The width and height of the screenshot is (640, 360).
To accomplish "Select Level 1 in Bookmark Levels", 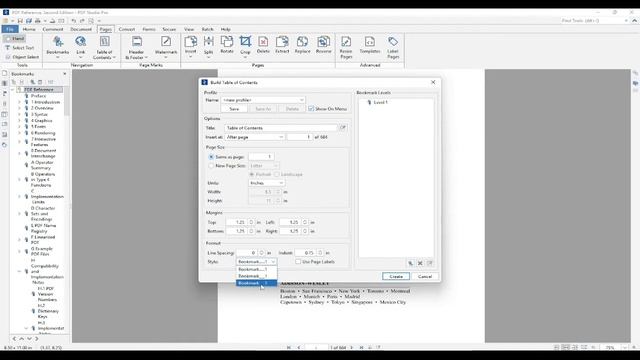I will point(380,102).
